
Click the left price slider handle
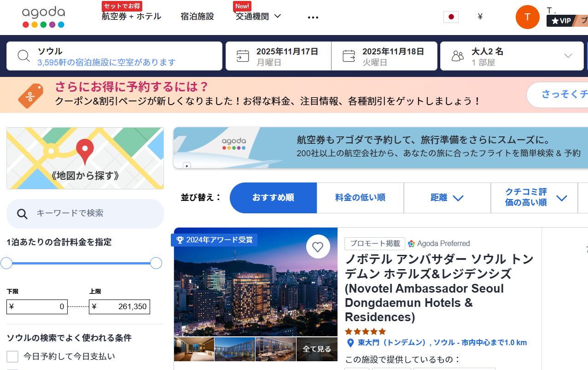[6, 263]
